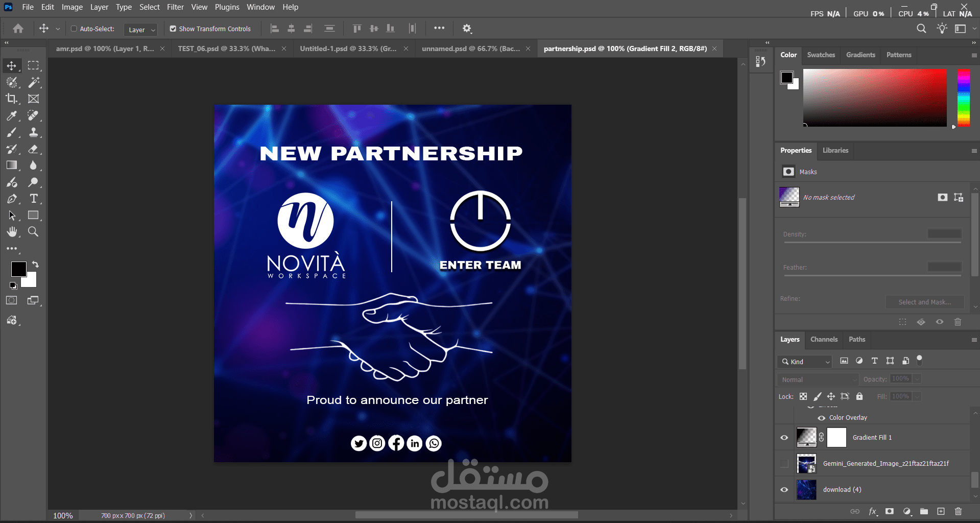Open the Layers panel flyout menu
This screenshot has width=980, height=523.
tap(974, 340)
